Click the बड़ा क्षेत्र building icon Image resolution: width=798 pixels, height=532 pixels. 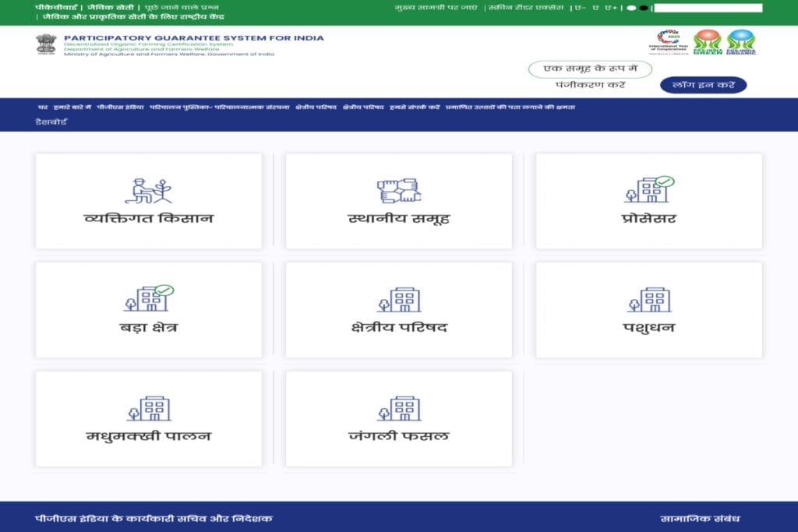(x=148, y=298)
